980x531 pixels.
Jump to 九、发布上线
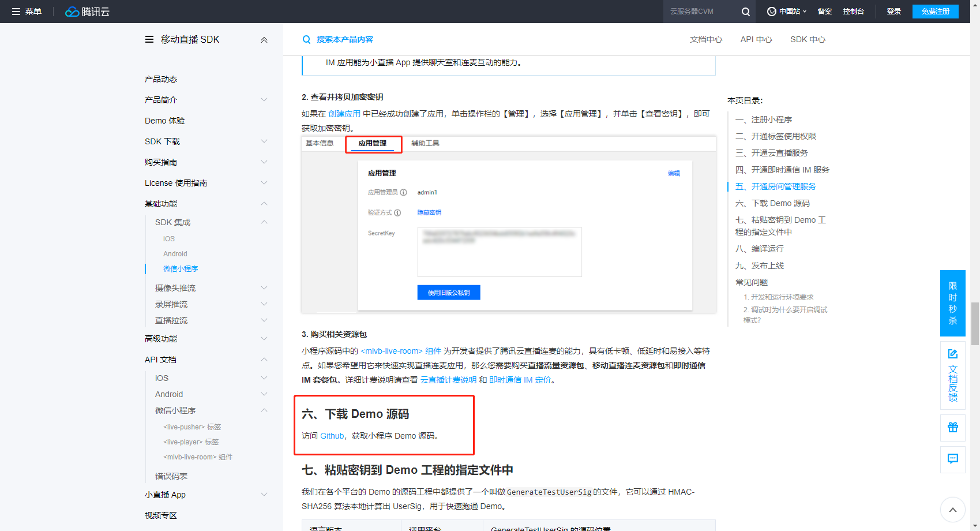pos(760,265)
